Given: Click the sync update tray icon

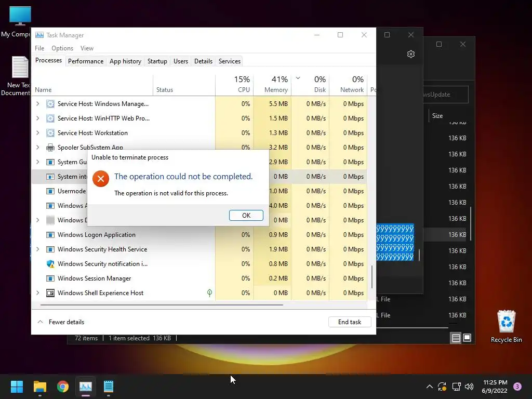Looking at the screenshot, I should (x=442, y=387).
